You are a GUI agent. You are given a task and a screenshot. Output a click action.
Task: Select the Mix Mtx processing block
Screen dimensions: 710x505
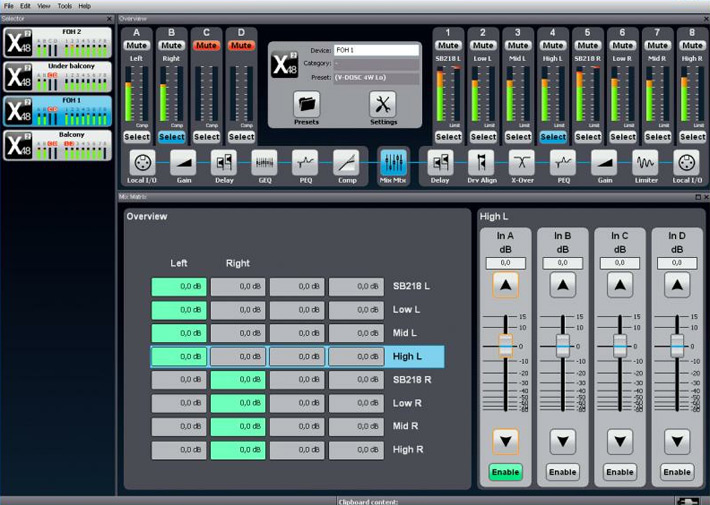click(393, 163)
